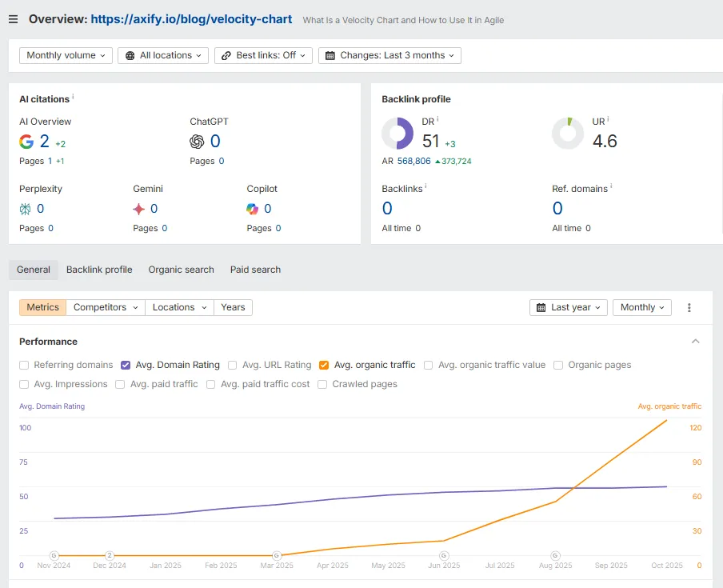723x588 pixels.
Task: Enable the Referring domains checkbox
Action: [x=25, y=365]
